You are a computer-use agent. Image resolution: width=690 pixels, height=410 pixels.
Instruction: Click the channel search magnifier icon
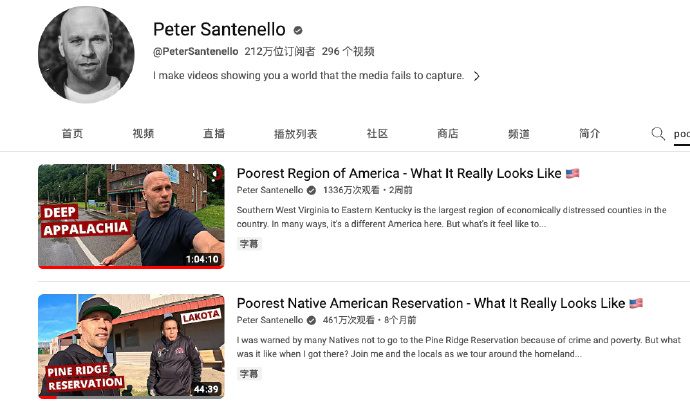(658, 133)
